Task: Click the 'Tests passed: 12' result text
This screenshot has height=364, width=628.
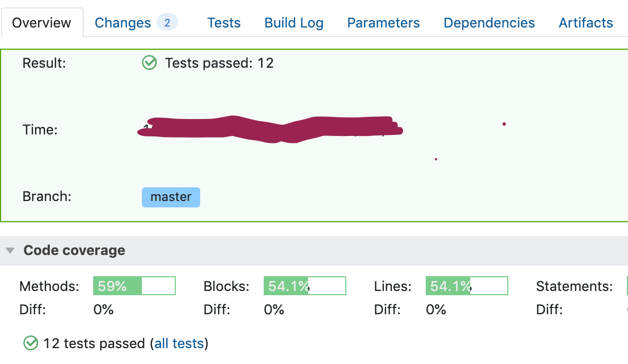Action: pyautogui.click(x=219, y=62)
